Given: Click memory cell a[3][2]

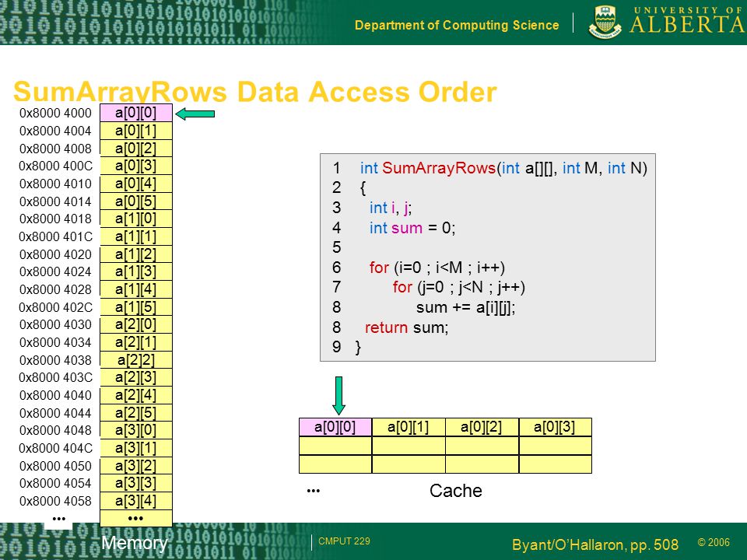Looking at the screenshot, I should [135, 465].
